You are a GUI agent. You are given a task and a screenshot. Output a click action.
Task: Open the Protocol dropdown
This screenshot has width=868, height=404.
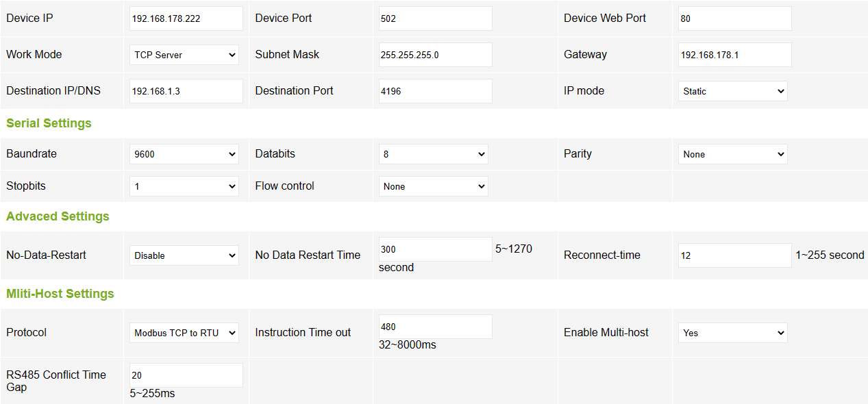coord(184,333)
